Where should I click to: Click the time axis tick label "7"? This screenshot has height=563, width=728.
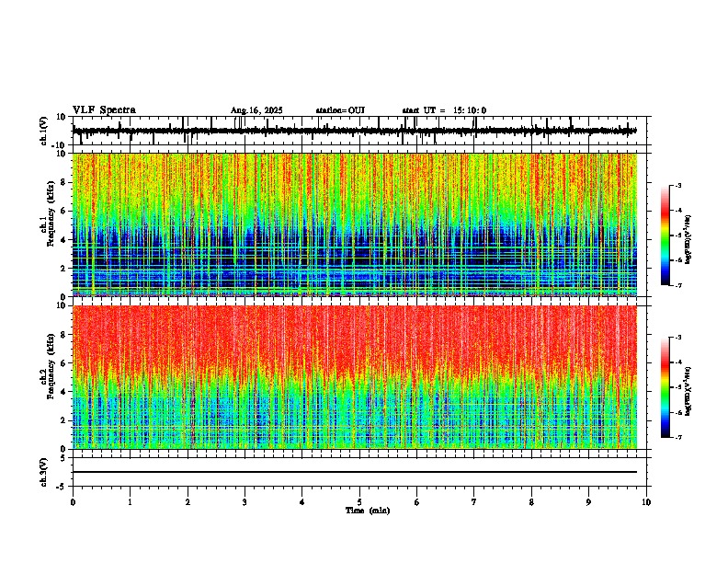point(474,502)
